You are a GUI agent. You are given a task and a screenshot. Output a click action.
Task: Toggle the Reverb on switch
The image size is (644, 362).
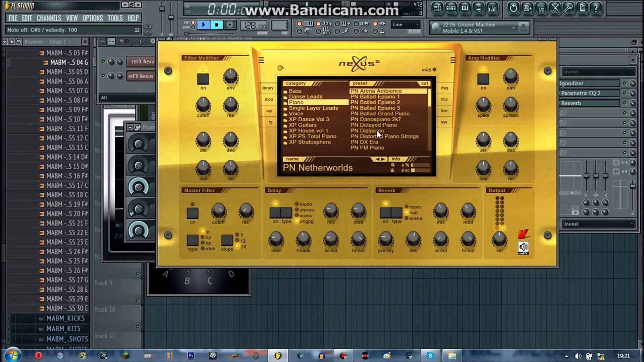(x=385, y=213)
